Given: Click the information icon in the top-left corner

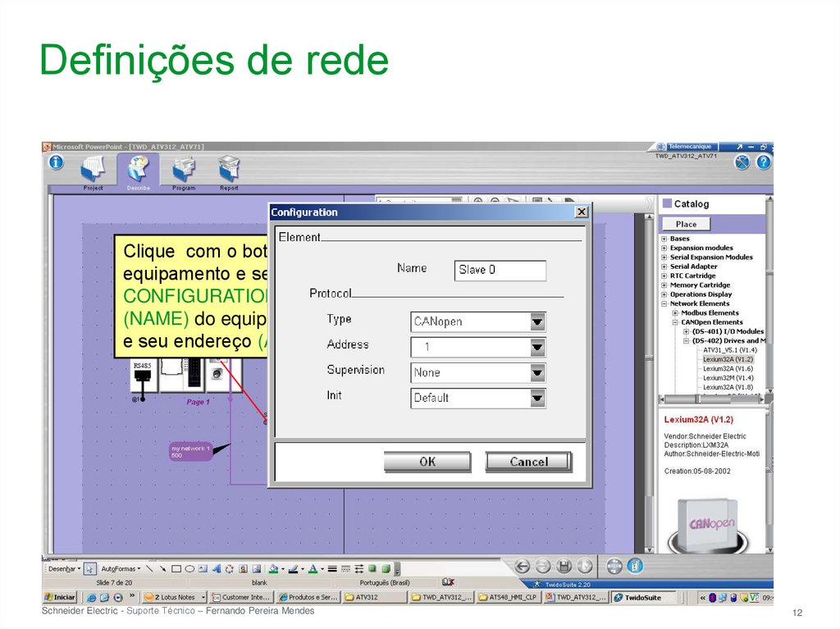Looking at the screenshot, I should point(55,162).
